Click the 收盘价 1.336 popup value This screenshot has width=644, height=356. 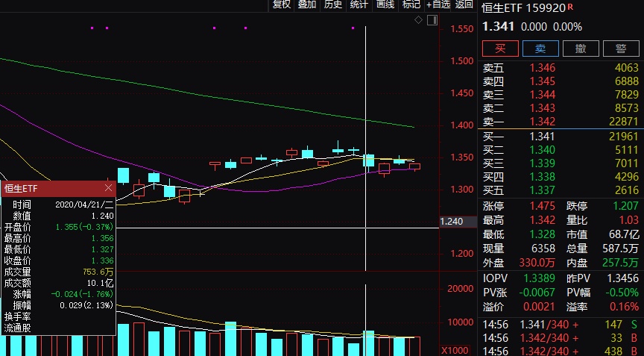102,260
